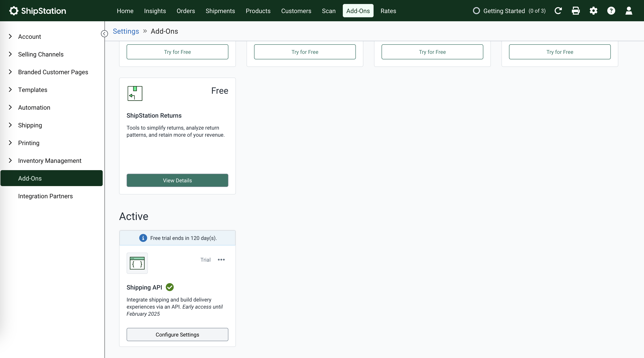Open the settings gear icon
The height and width of the screenshot is (358, 644).
tap(593, 10)
